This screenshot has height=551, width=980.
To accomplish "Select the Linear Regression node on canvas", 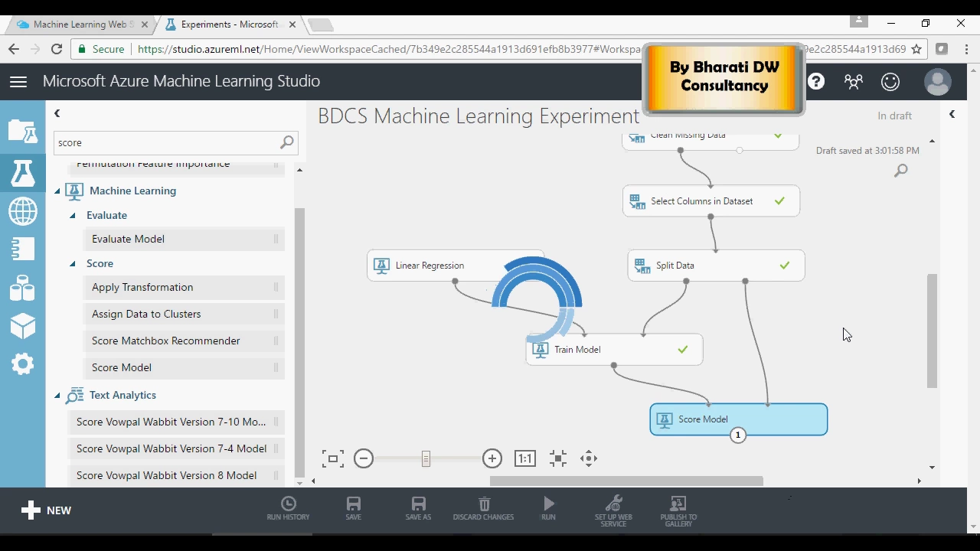I will [x=455, y=266].
